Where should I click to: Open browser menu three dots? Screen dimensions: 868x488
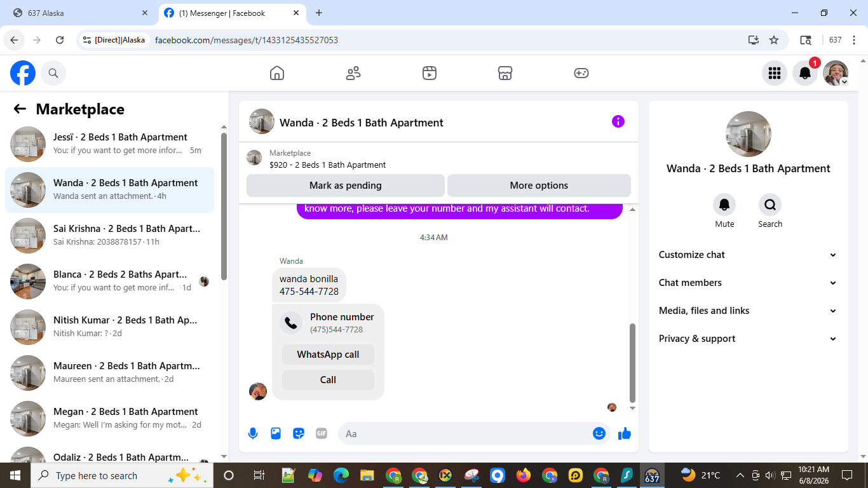point(855,40)
